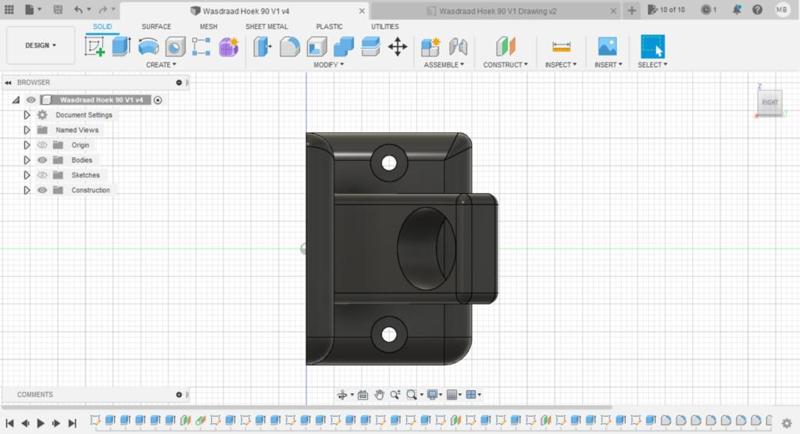
Task: Switch to the PLASTIC tab
Action: pos(329,27)
